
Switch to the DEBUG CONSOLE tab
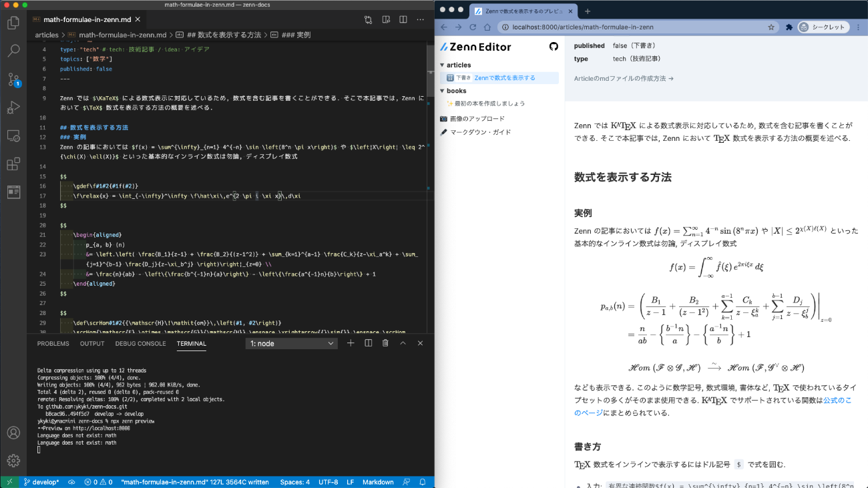click(x=140, y=344)
